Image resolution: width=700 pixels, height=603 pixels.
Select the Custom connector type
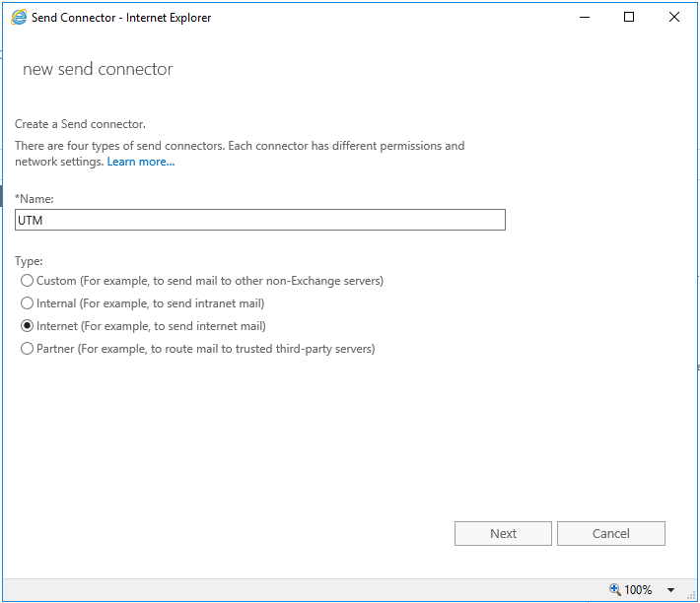click(x=28, y=281)
